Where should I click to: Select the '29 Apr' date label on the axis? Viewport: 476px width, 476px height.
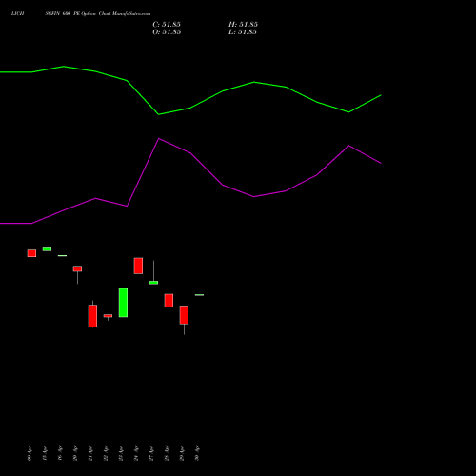coord(182,453)
